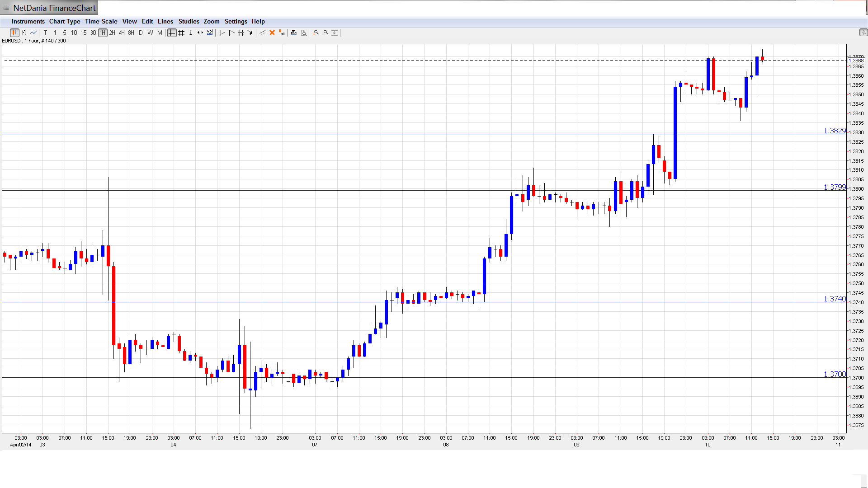
Task: Select the 4H time scale button
Action: coord(122,33)
